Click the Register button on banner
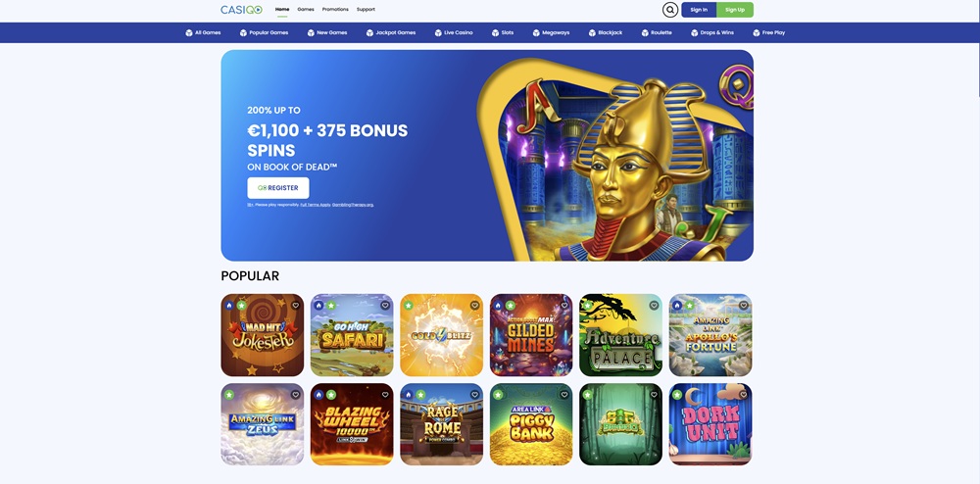The height and width of the screenshot is (484, 980). click(x=278, y=188)
